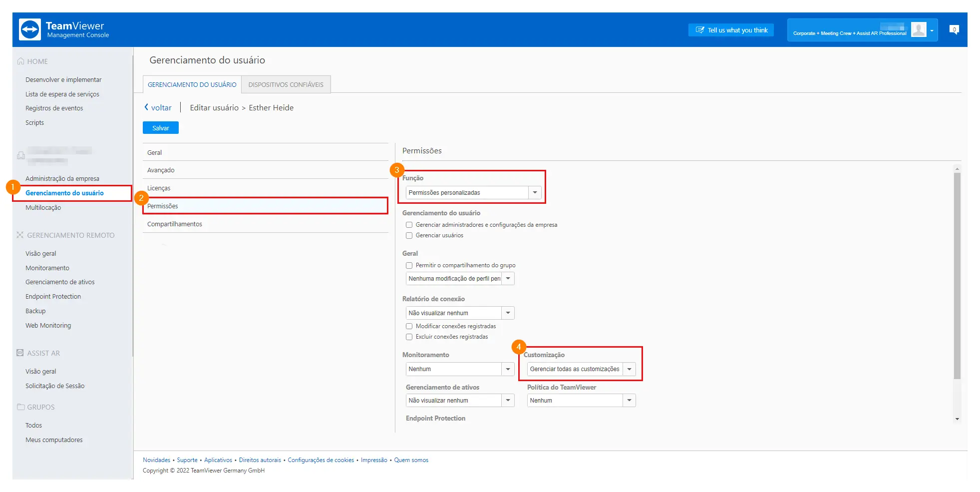Open Visão geral under Assist AR
This screenshot has height=492, width=980.
tap(41, 371)
